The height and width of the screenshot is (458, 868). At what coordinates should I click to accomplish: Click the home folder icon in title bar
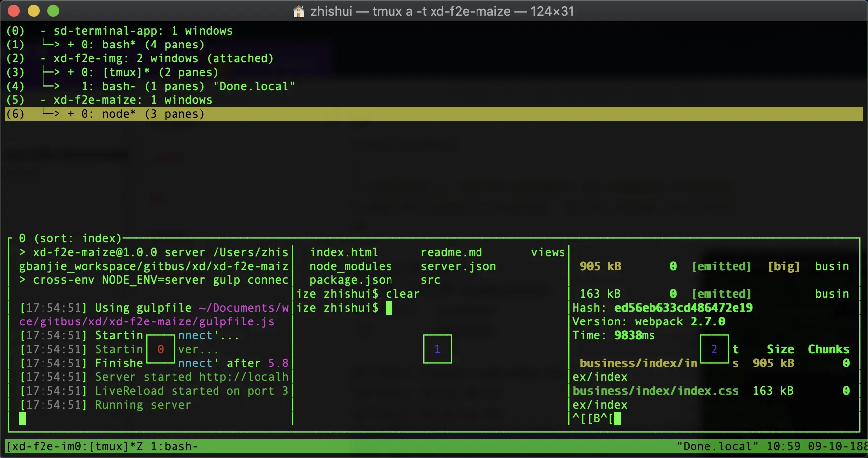click(x=299, y=11)
